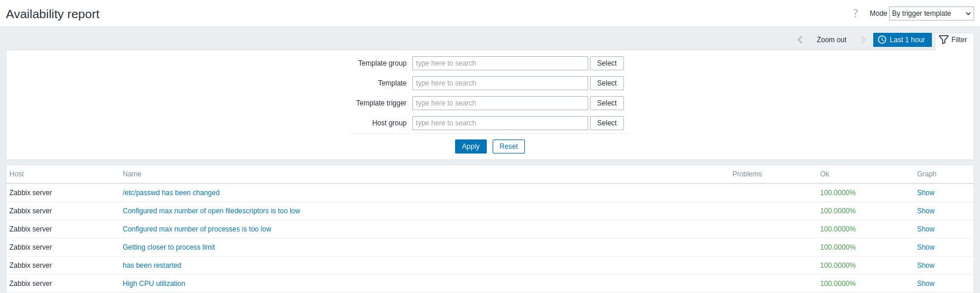Go to previous time period arrow

point(800,40)
